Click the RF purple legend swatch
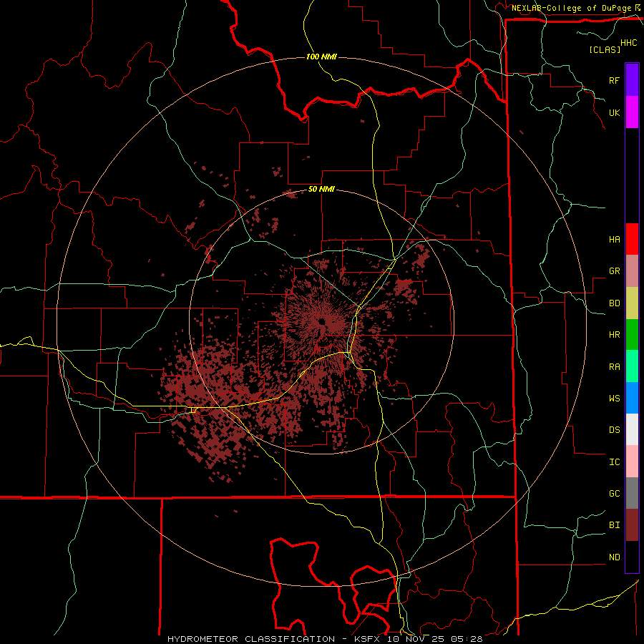Viewport: 644px width, 644px height. 632,80
